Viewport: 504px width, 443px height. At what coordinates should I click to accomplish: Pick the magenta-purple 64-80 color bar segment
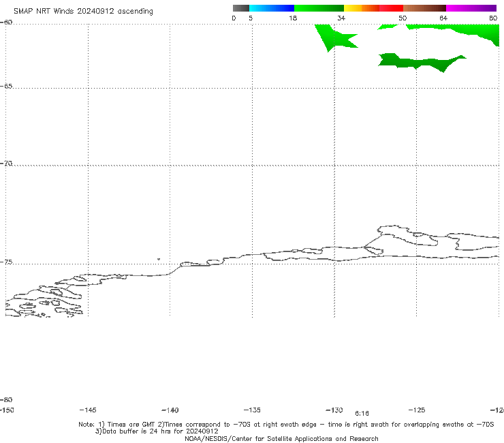pos(471,8)
